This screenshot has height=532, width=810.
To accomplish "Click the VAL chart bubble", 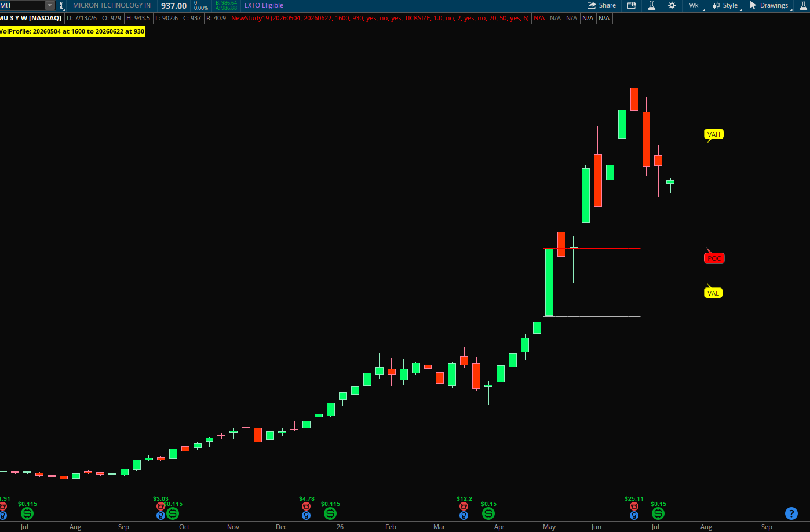I will (x=713, y=293).
